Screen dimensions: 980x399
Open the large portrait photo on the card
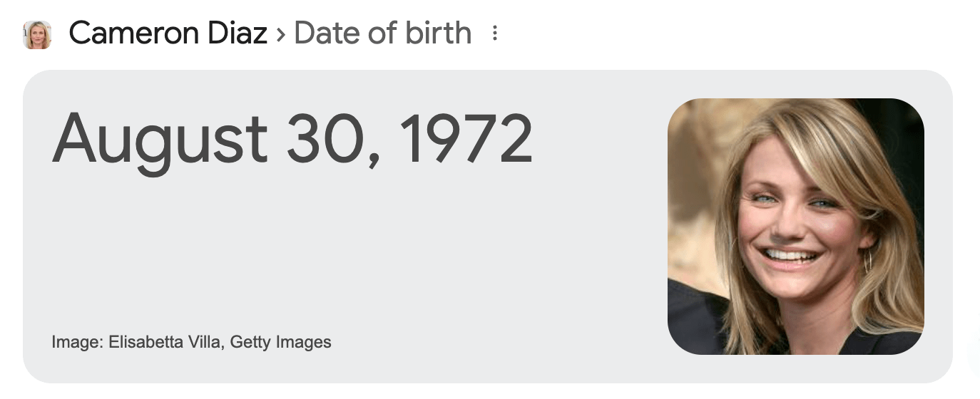796,227
